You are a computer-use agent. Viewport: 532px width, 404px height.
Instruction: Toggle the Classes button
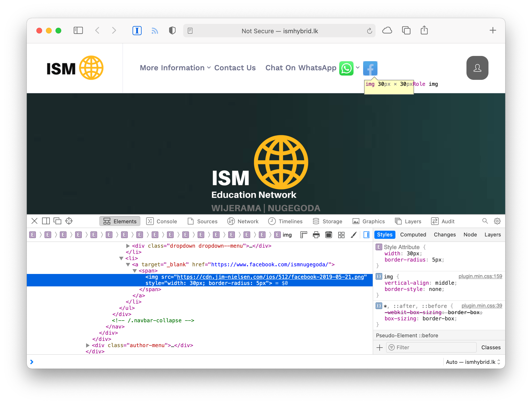click(491, 348)
